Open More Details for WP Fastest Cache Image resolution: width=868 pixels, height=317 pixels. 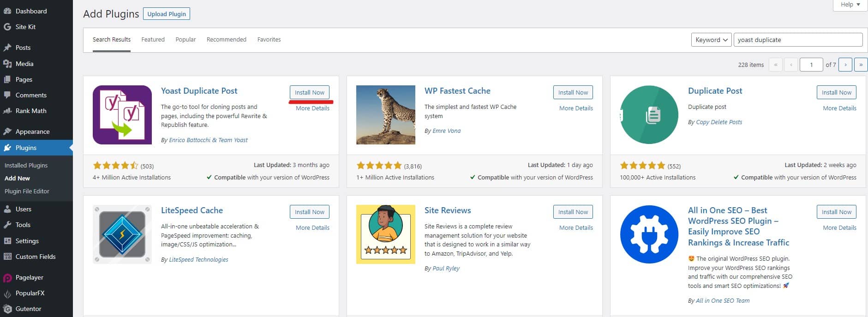[576, 108]
